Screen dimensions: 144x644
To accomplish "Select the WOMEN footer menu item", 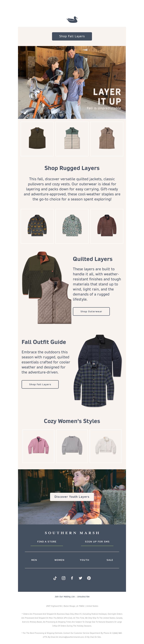I will (x=60, y=560).
